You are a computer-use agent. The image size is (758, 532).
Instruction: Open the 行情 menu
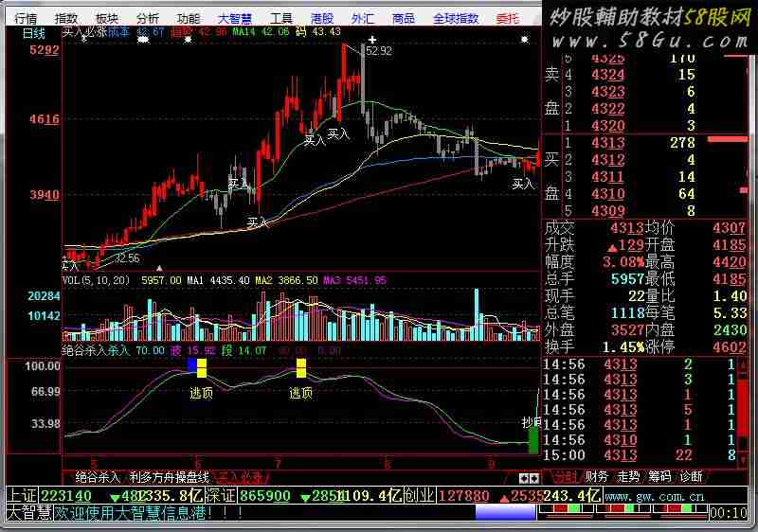coord(26,18)
